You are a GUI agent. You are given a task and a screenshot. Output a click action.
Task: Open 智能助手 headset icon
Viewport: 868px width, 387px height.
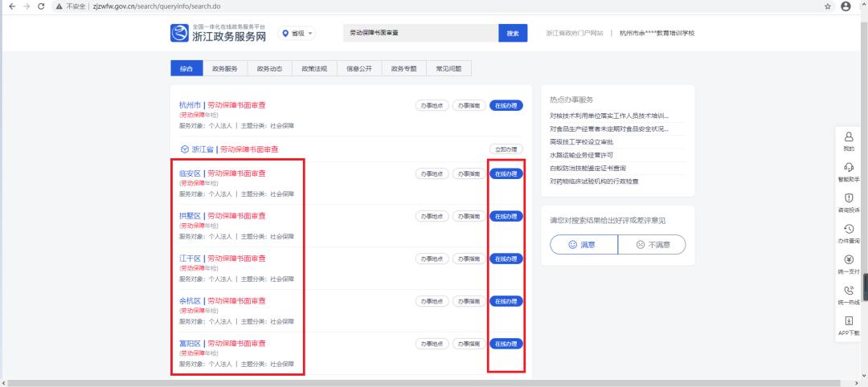pos(850,167)
